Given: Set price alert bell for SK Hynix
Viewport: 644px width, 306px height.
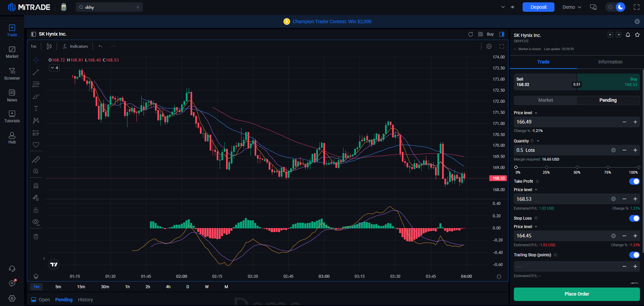Looking at the screenshot, I should point(628,35).
